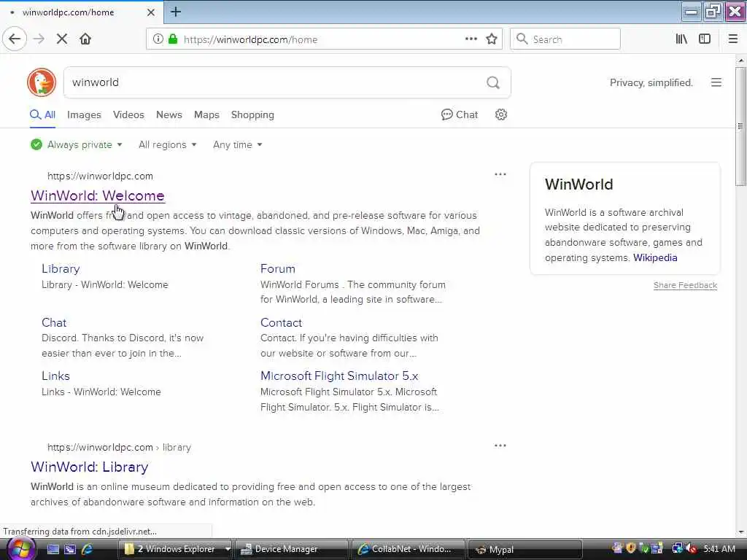Click the Firefox address bar URL
The height and width of the screenshot is (560, 747).
(251, 39)
